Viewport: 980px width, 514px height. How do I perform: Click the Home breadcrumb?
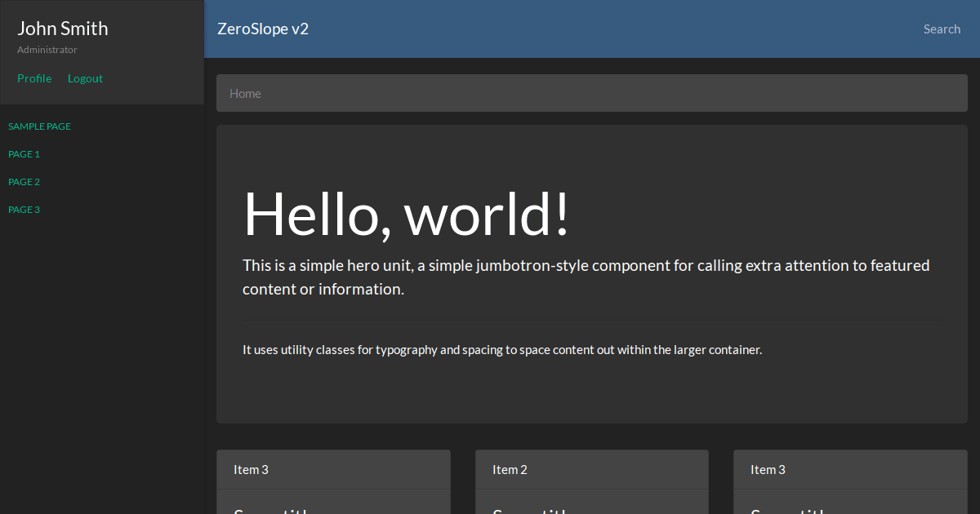click(x=245, y=93)
